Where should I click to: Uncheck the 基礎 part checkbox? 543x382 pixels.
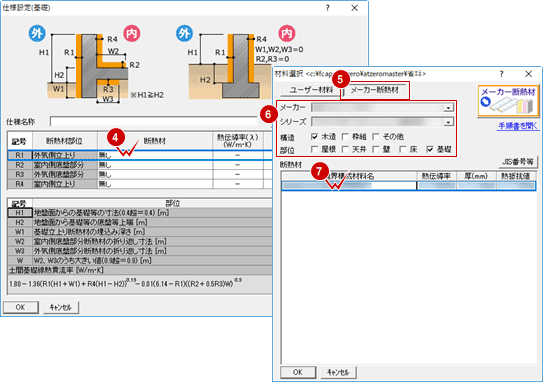tap(430, 149)
